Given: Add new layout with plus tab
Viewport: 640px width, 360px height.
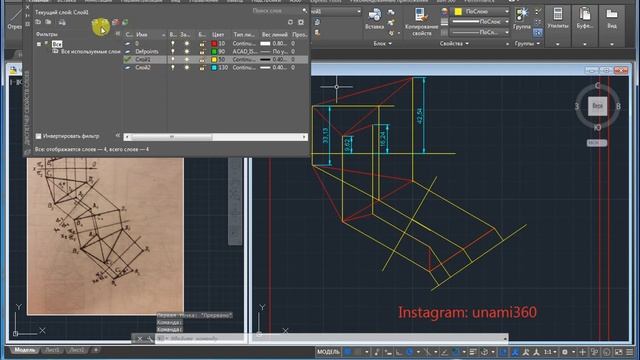Looking at the screenshot, I should click(96, 350).
